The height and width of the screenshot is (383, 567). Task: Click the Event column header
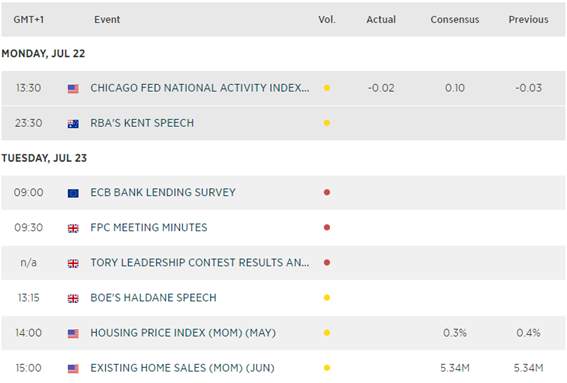tap(107, 20)
